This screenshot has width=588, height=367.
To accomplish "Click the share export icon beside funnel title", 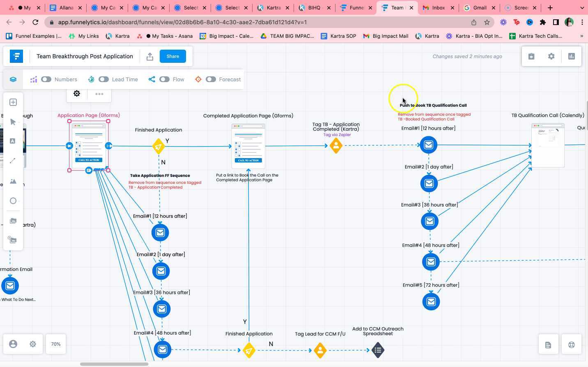I will pos(150,56).
